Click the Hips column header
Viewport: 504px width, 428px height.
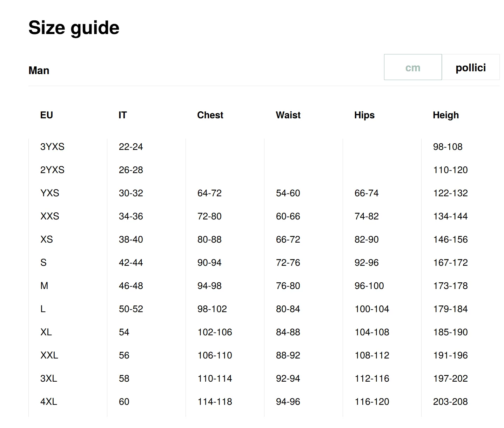(364, 115)
